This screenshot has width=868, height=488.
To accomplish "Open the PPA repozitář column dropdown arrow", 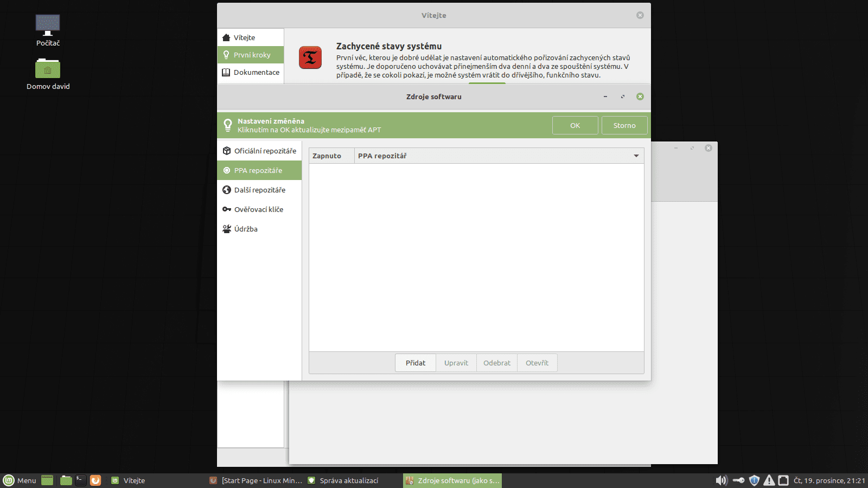I will pos(636,156).
